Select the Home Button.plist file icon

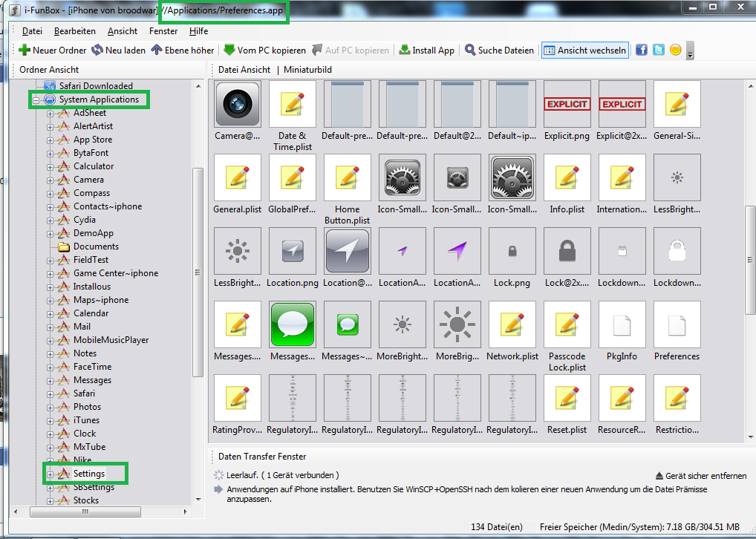click(x=348, y=177)
